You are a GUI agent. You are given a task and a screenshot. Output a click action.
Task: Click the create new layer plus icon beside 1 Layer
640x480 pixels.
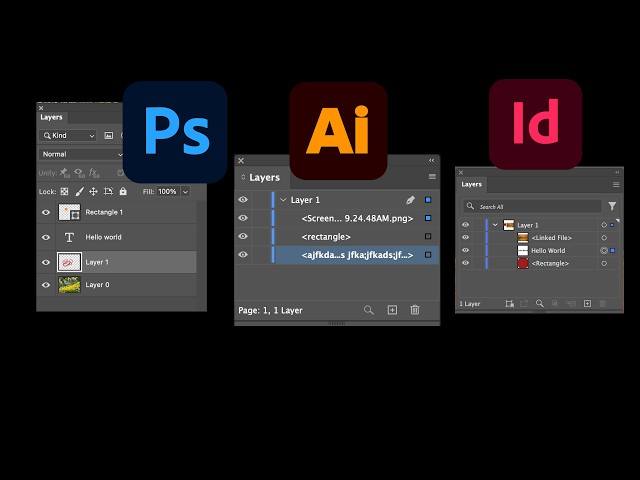tap(587, 303)
